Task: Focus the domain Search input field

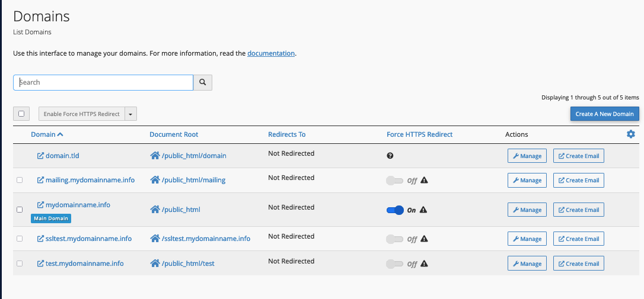Action: (x=103, y=82)
